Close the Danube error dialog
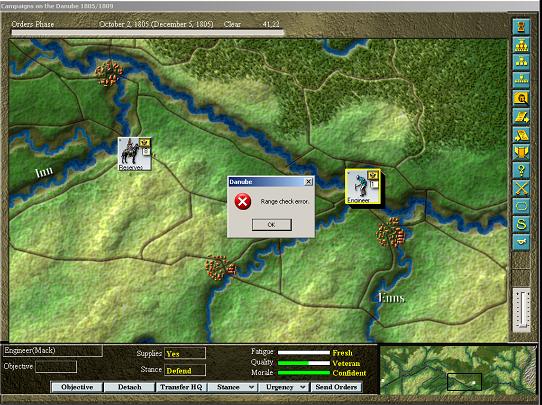The height and width of the screenshot is (405, 542). pos(308,182)
